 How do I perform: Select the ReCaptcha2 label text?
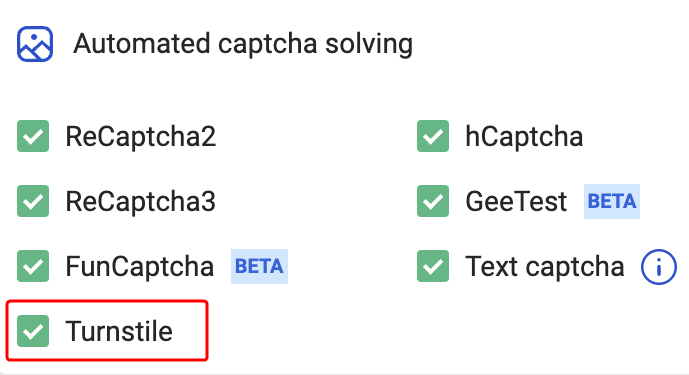pos(141,136)
